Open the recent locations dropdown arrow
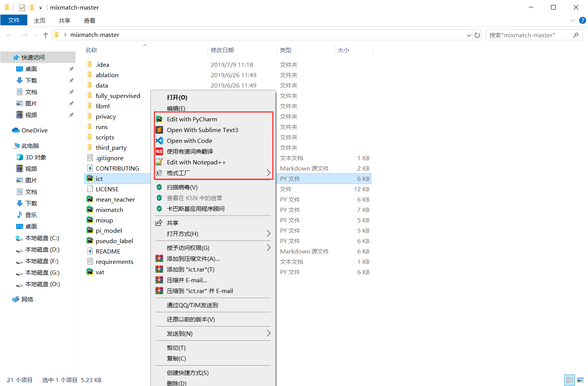The height and width of the screenshot is (386, 588). pos(36,35)
